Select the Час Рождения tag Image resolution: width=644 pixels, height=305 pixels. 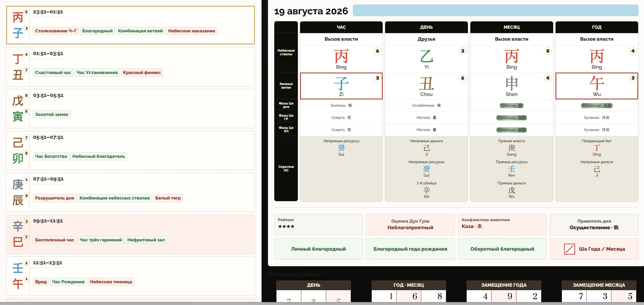(68, 282)
